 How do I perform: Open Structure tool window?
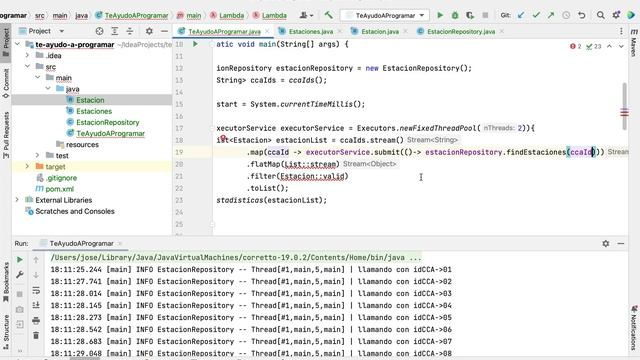pos(6,331)
